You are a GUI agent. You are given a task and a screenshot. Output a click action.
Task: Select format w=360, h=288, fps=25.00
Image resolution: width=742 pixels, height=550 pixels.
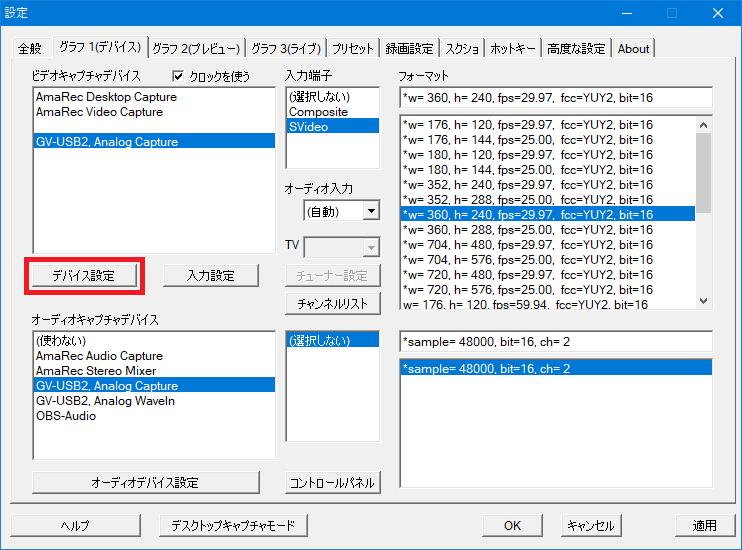click(x=548, y=230)
